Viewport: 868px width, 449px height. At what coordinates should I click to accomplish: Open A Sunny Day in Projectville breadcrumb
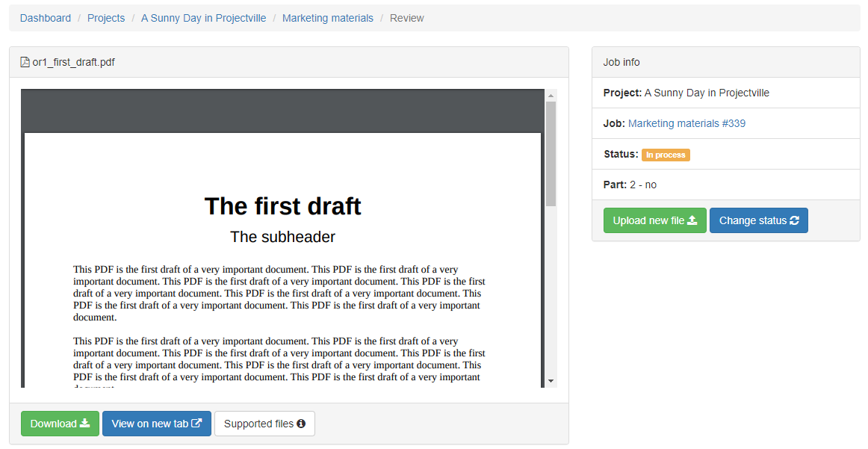point(204,18)
